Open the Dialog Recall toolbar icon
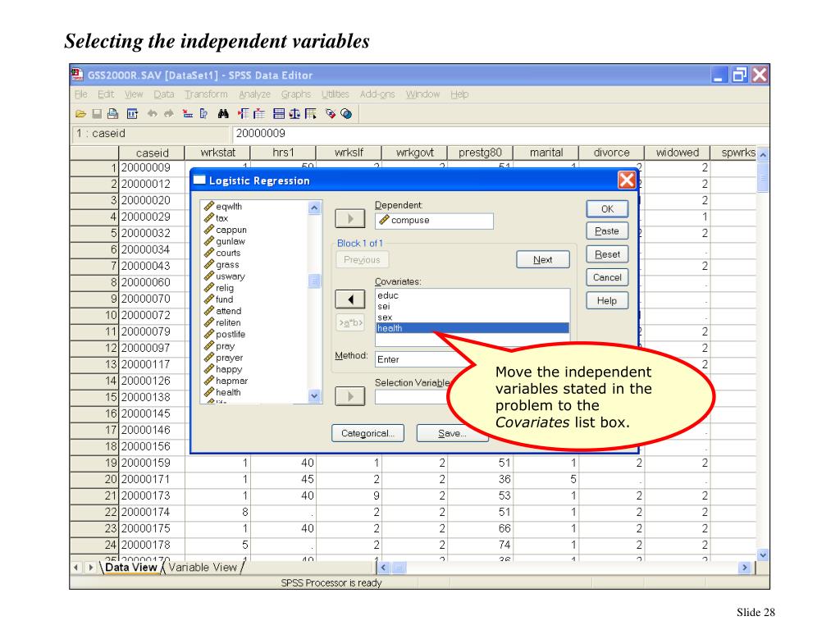The width and height of the screenshot is (840, 630). pos(132,113)
